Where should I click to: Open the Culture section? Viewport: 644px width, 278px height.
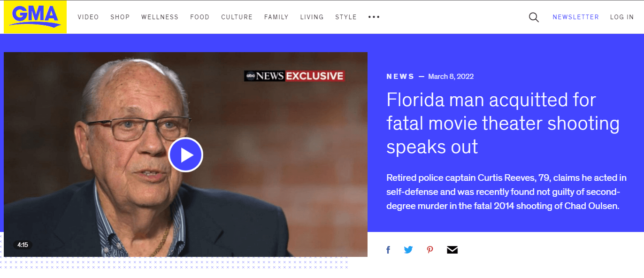click(x=237, y=17)
